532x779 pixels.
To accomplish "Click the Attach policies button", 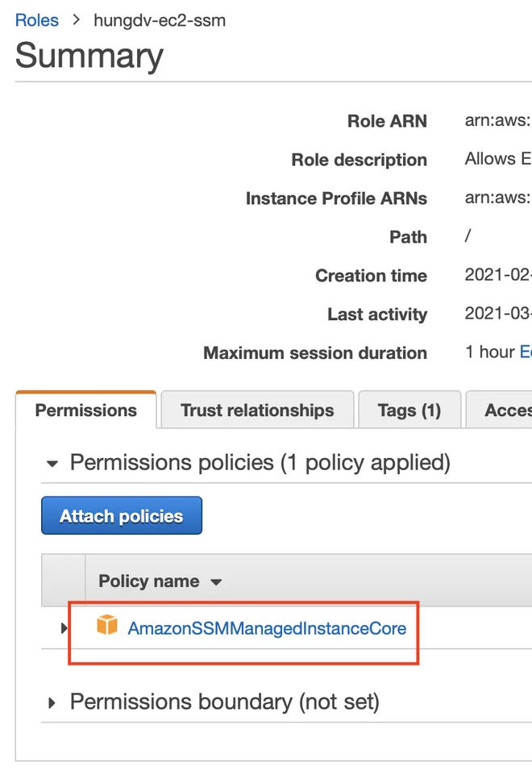I will point(122,515).
